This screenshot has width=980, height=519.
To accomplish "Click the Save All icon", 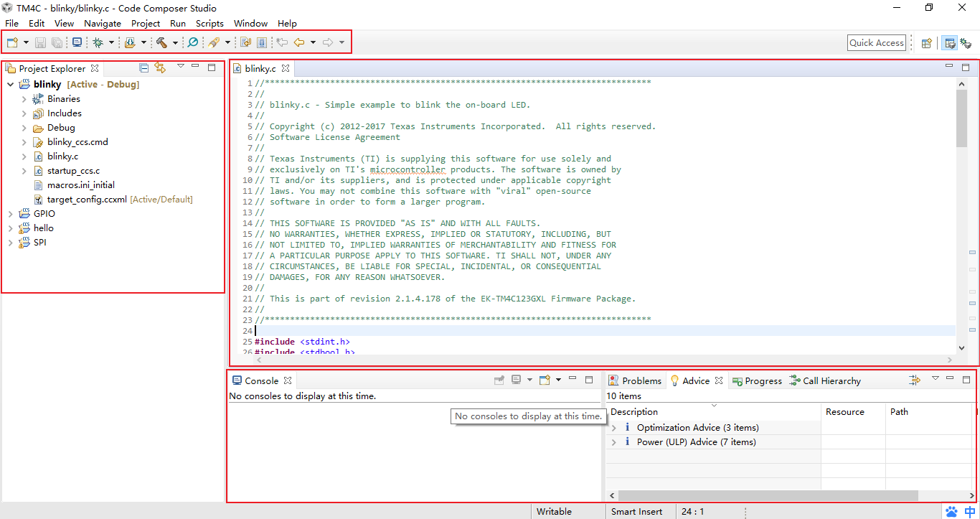I will coord(57,43).
